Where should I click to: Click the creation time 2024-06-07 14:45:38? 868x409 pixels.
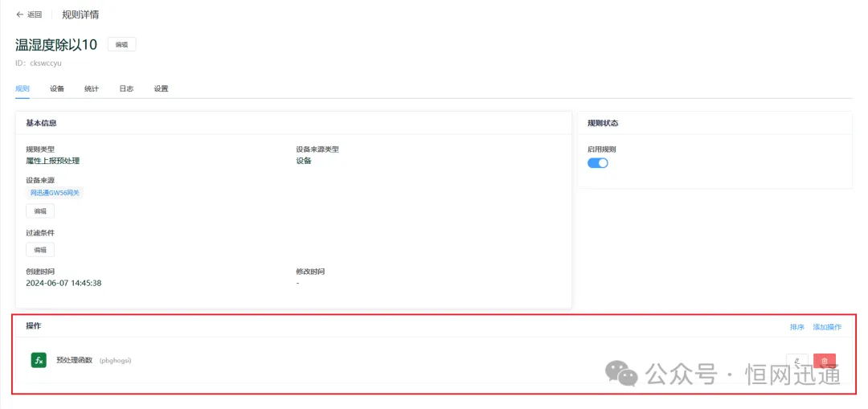[63, 283]
